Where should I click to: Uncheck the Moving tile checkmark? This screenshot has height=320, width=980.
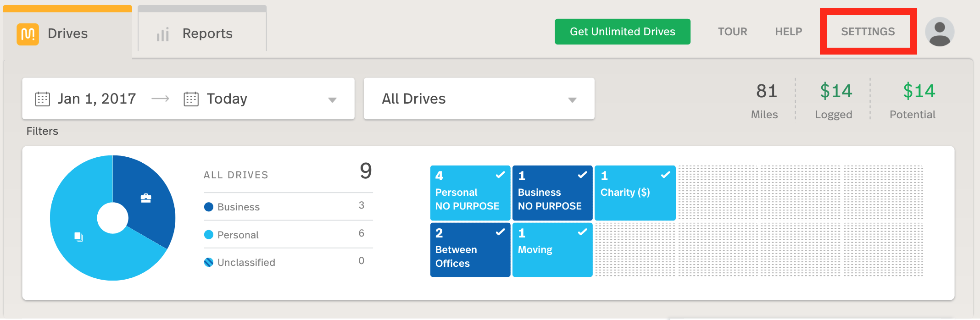(582, 232)
